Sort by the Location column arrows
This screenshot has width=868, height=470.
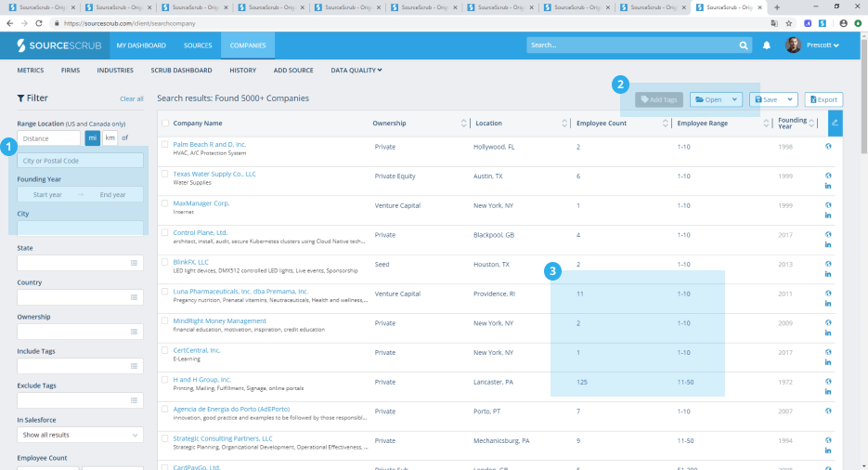pyautogui.click(x=564, y=123)
